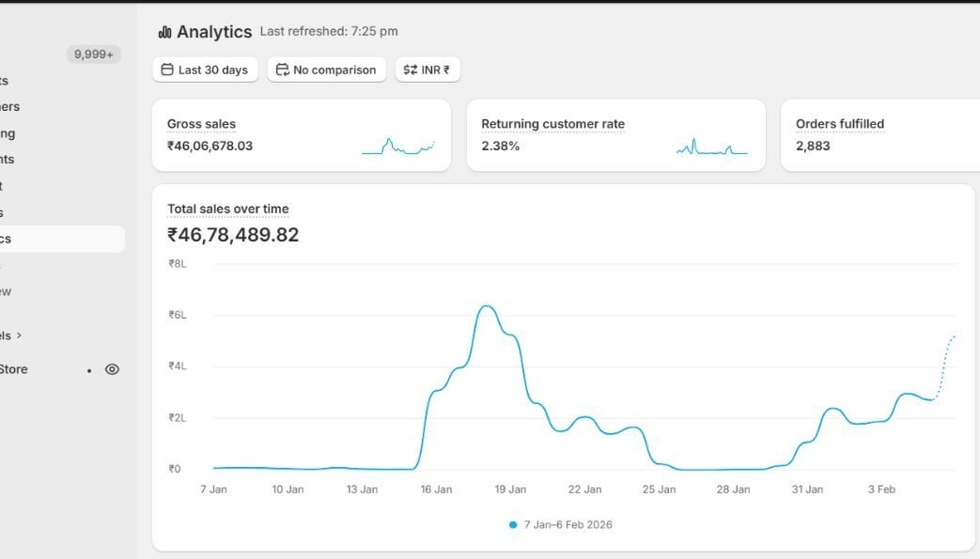This screenshot has height=559, width=980.
Task: Click the 31 Jan axis label
Action: pyautogui.click(x=807, y=489)
